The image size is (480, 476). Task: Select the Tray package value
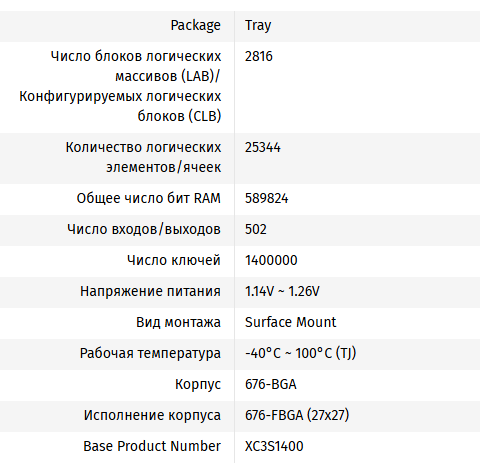258,26
